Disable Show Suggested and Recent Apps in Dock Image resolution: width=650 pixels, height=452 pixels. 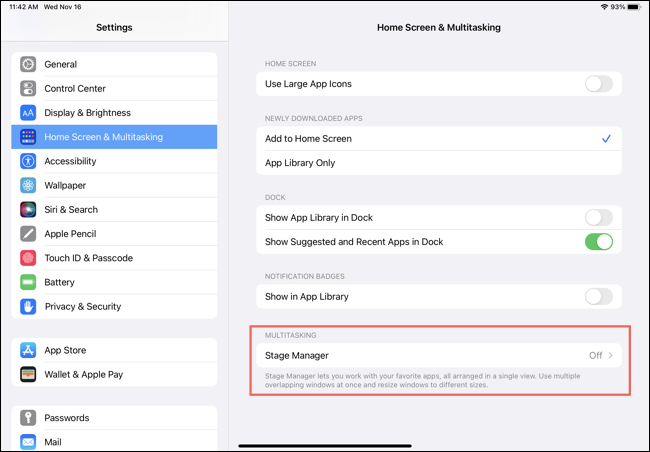click(599, 242)
